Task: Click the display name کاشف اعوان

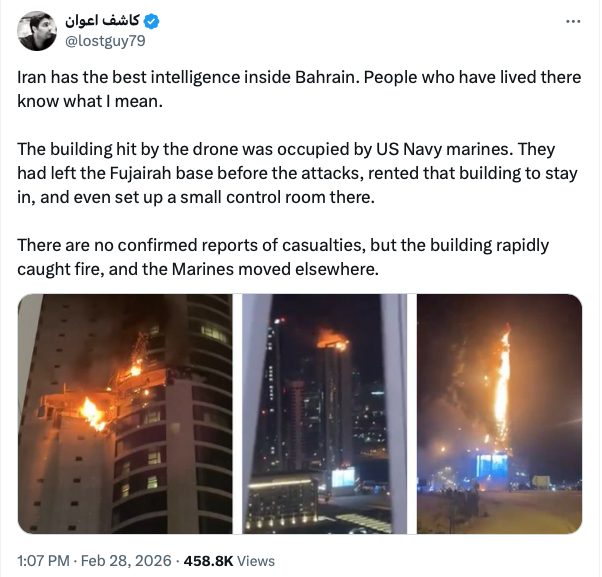Action: [102, 21]
